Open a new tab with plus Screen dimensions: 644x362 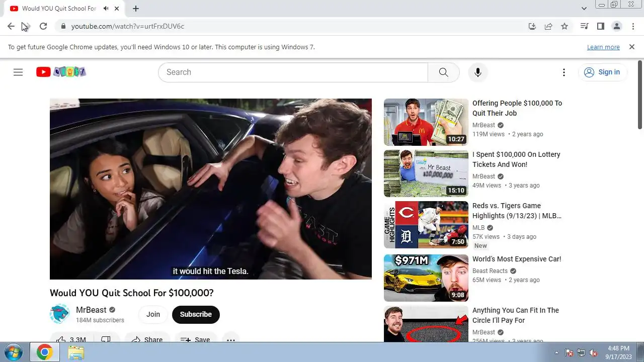coord(136,9)
